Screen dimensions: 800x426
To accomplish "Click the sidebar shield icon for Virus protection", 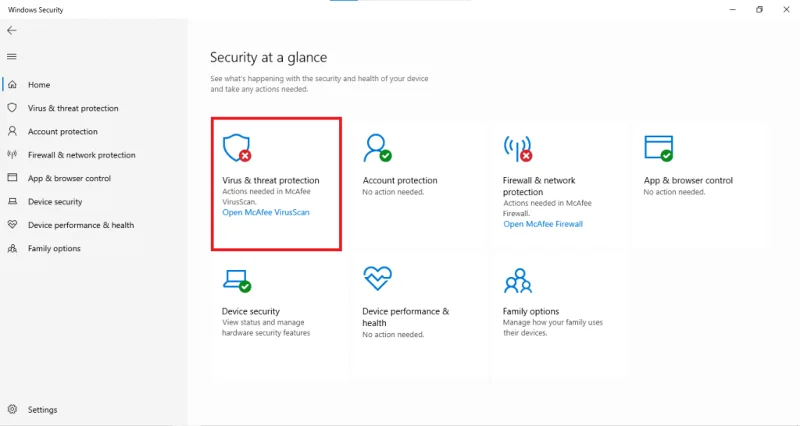I will pos(12,108).
